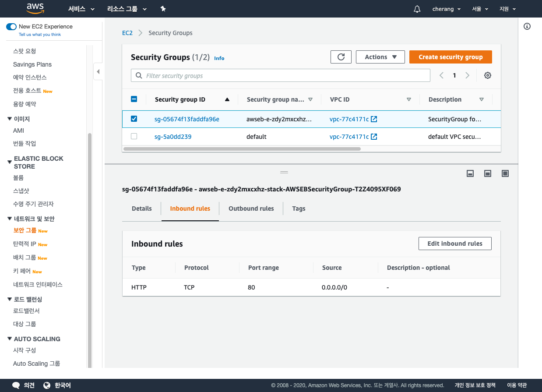Screen dimensions: 542x392
Task: Click the table horizontal scrollbar
Action: point(242,149)
